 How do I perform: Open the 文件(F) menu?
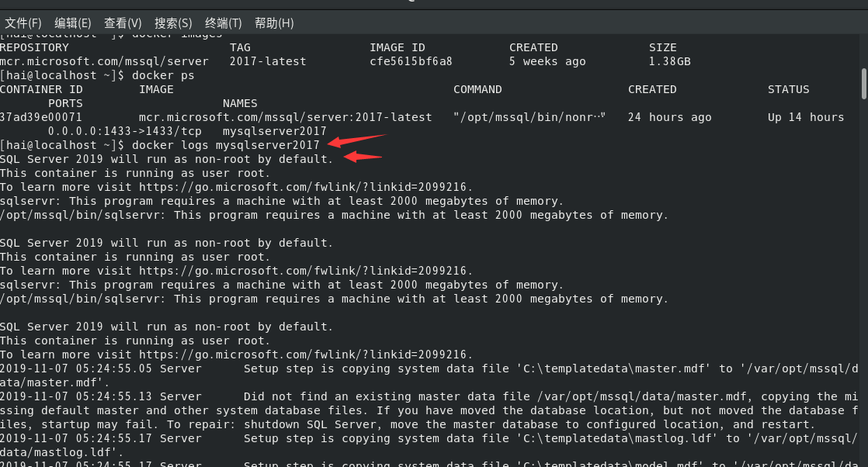point(23,23)
